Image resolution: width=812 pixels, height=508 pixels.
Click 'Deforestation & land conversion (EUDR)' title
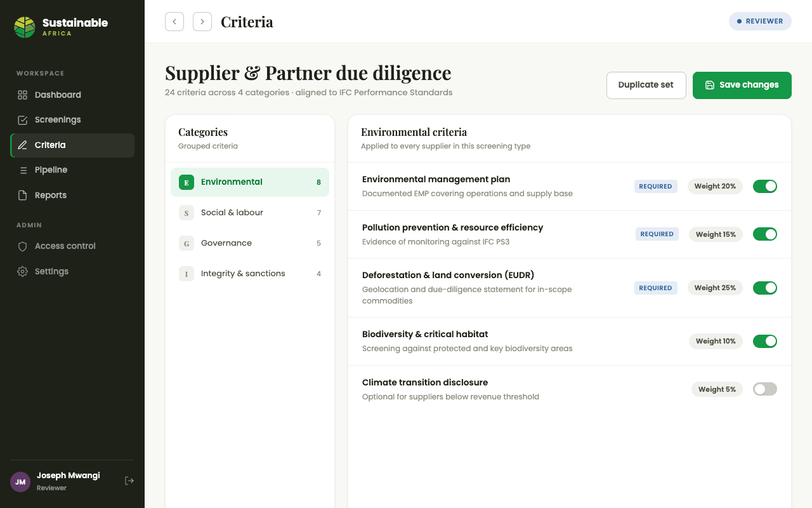point(449,276)
